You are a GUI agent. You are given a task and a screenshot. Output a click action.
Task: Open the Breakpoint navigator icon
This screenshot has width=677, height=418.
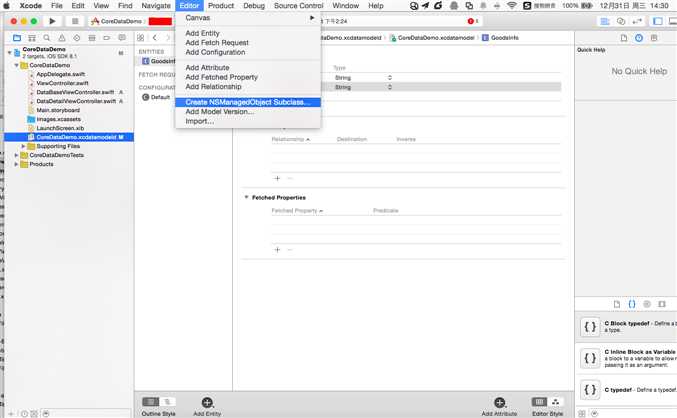[x=107, y=38]
